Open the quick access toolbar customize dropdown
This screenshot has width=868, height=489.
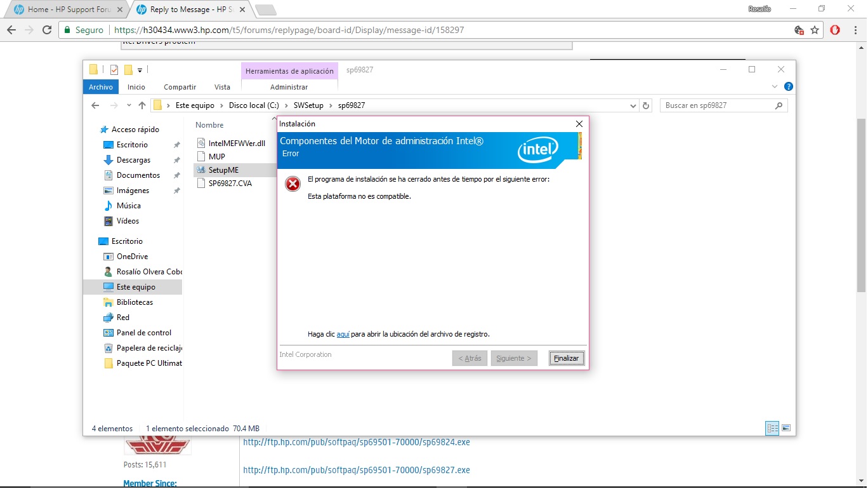click(140, 70)
